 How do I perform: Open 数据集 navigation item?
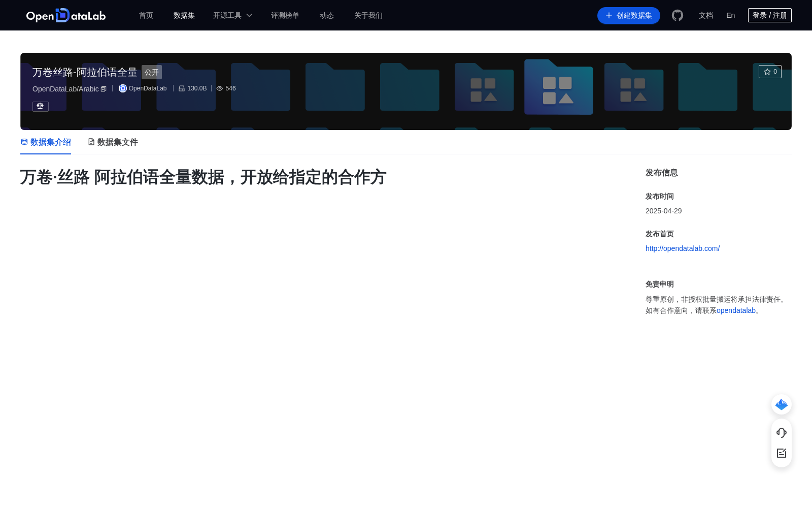[184, 15]
